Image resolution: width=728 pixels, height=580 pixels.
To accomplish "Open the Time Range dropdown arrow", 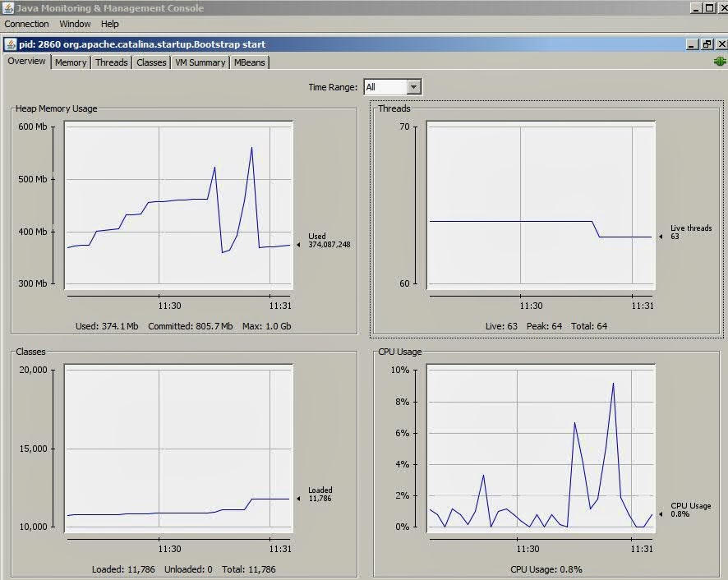I will [413, 87].
